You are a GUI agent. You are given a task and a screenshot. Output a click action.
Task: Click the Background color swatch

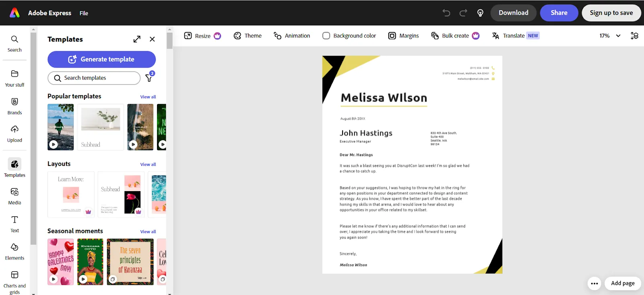[326, 36]
